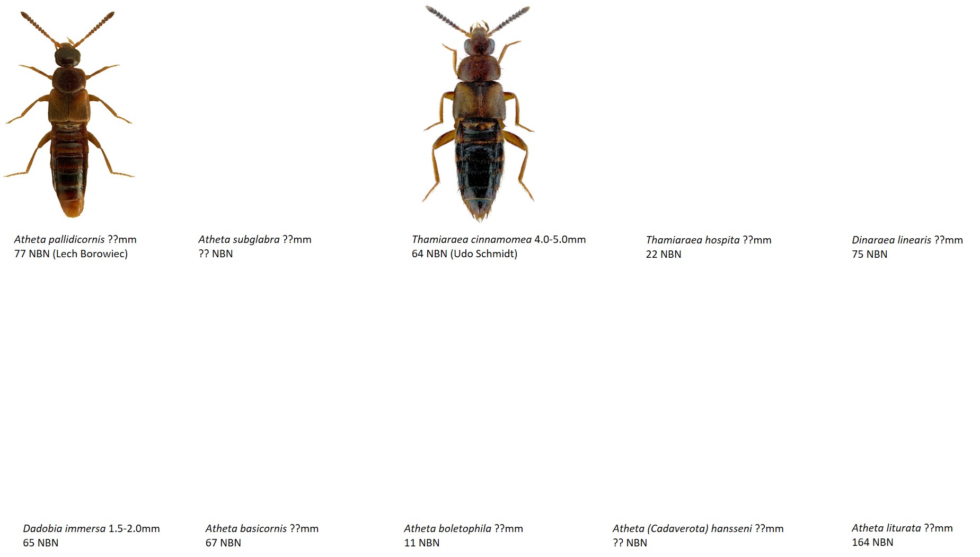Image resolution: width=980 pixels, height=557 pixels.
Task: Click the 'Atheta basicornis ??mm' caption
Action: (x=262, y=528)
